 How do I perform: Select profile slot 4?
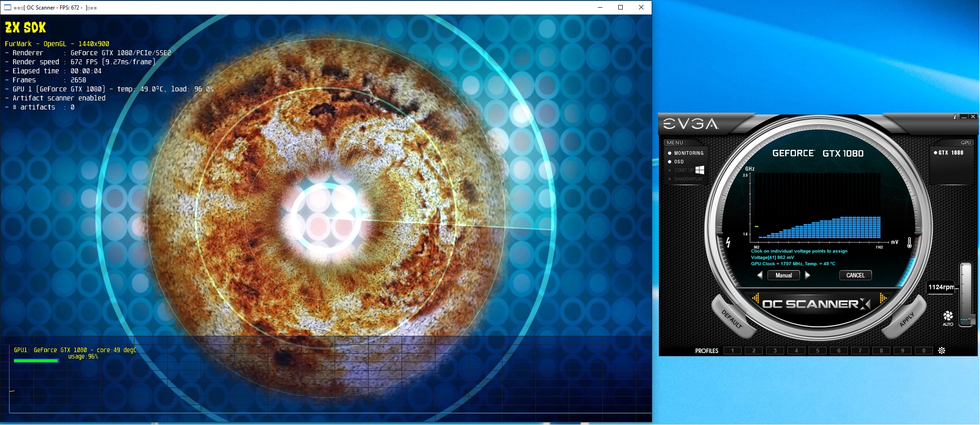[x=796, y=350]
